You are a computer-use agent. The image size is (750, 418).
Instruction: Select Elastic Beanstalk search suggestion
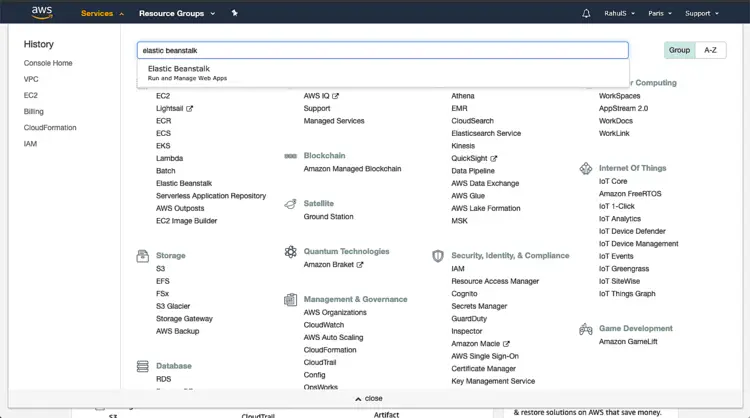point(180,72)
